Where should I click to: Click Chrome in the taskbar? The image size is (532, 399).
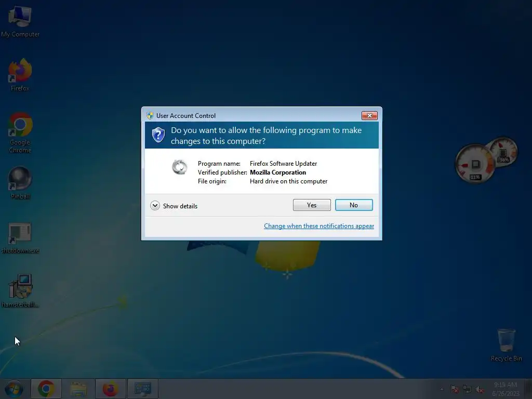46,389
